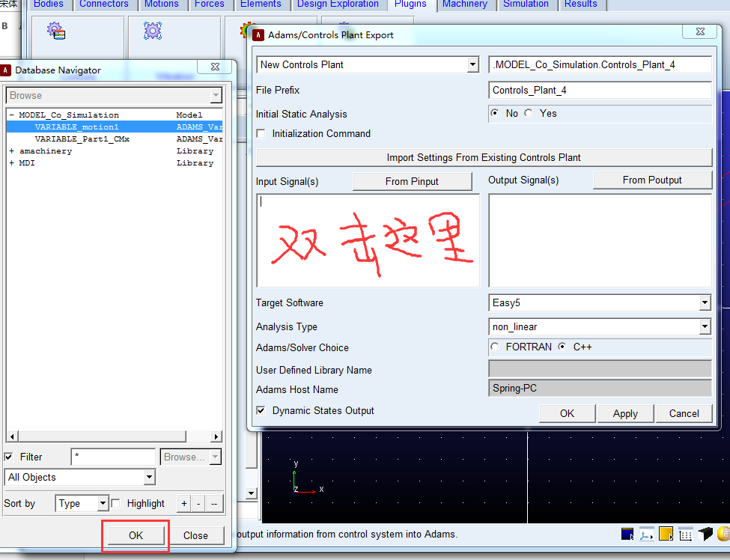This screenshot has width=730, height=560.
Task: Toggle the working grid icon
Action: click(x=685, y=535)
